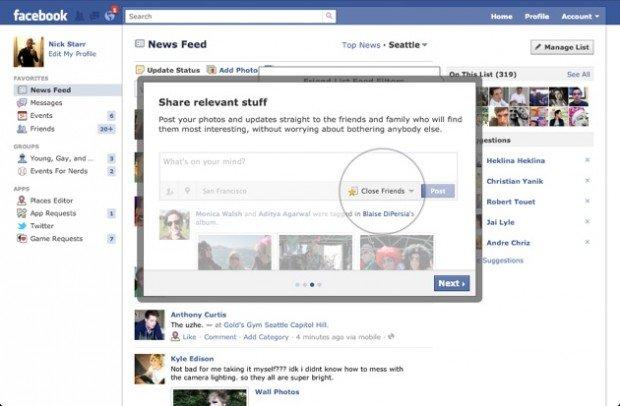
Task: Open messages icon in top bar
Action: click(x=95, y=16)
